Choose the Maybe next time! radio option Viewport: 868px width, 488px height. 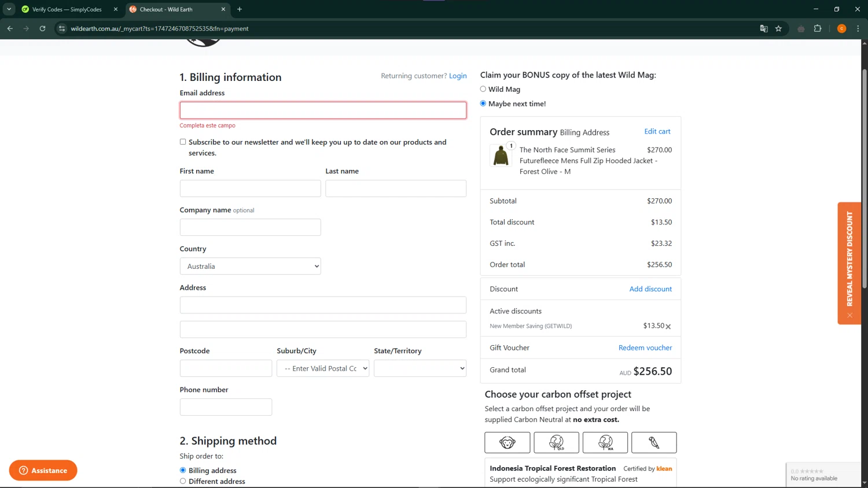click(483, 103)
